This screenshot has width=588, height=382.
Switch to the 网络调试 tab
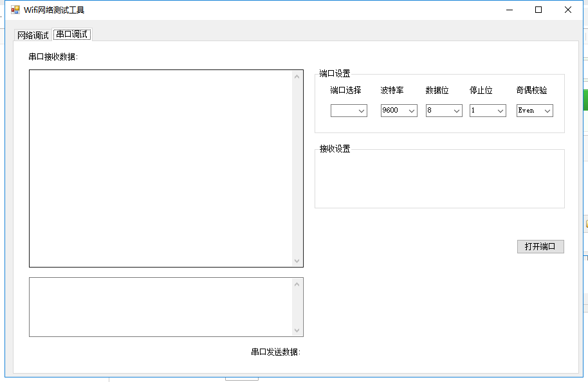pyautogui.click(x=33, y=35)
